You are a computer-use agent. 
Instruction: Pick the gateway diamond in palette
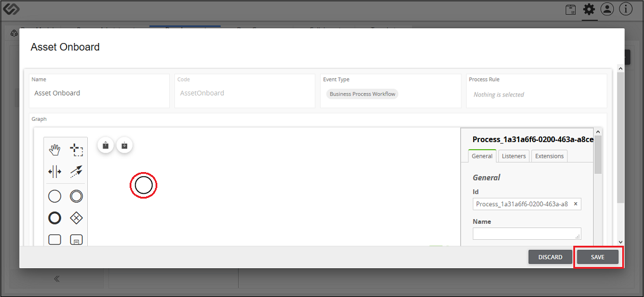point(76,218)
